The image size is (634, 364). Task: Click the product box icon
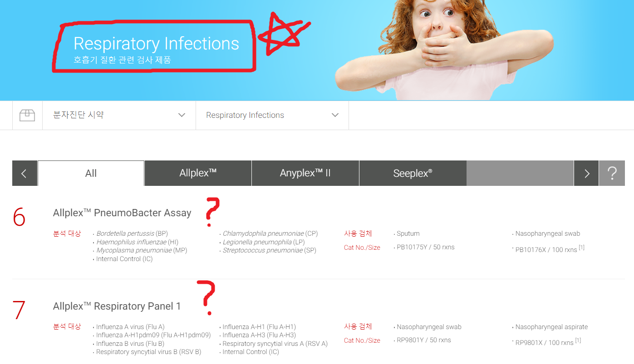pyautogui.click(x=27, y=115)
